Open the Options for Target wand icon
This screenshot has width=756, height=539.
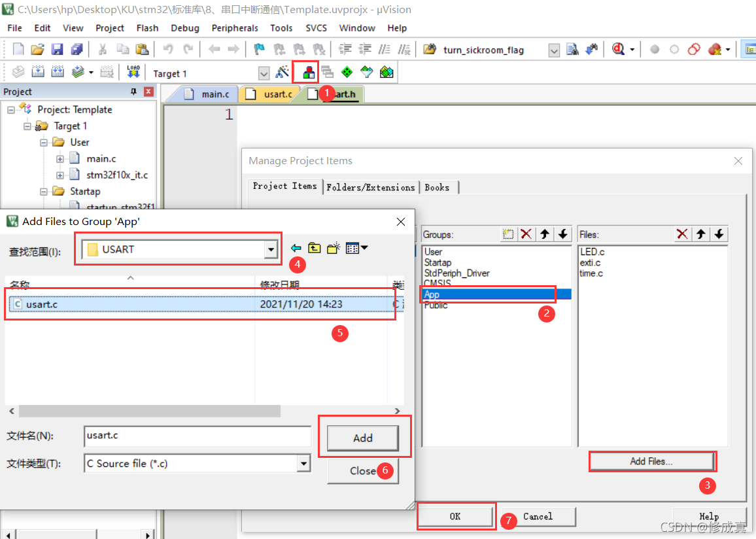coord(282,73)
